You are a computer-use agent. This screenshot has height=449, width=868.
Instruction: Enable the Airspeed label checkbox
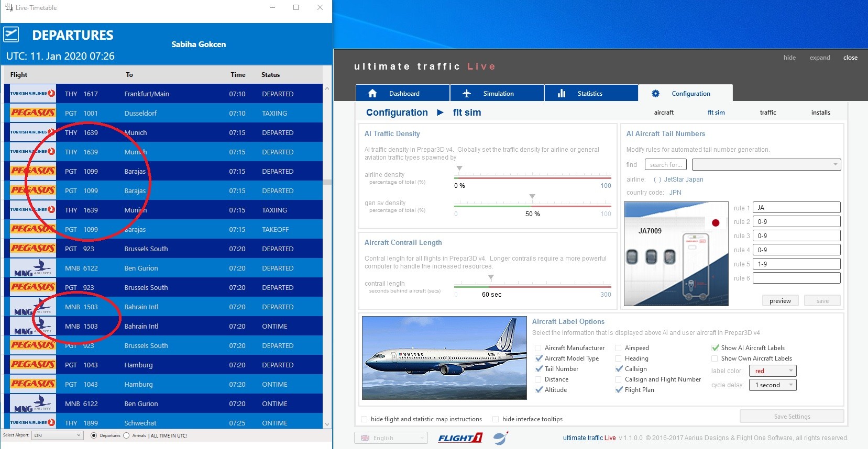619,348
